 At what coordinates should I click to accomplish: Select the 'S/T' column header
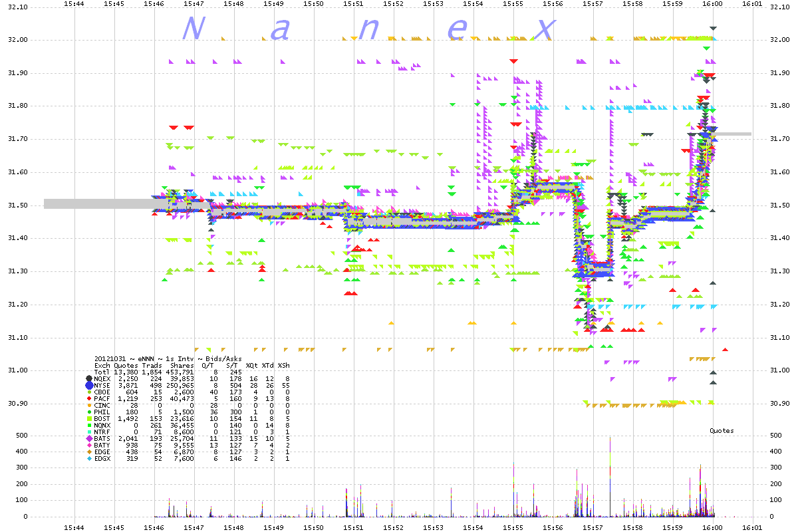click(x=233, y=365)
